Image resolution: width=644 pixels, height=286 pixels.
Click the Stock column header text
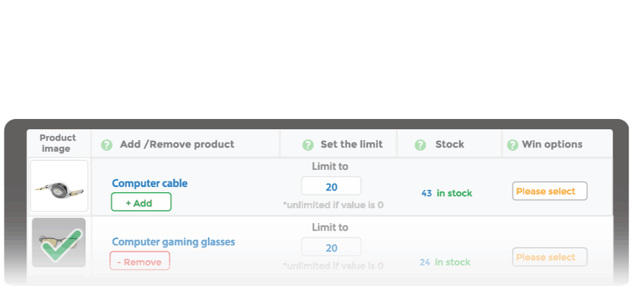click(450, 144)
